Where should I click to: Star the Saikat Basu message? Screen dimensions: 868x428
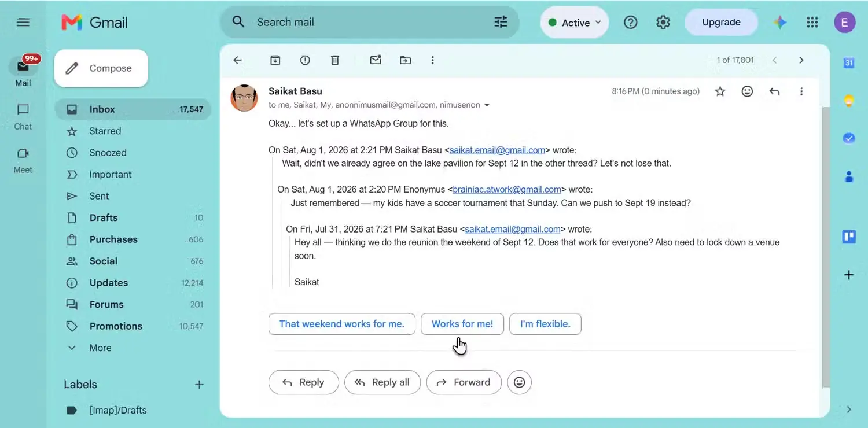720,91
